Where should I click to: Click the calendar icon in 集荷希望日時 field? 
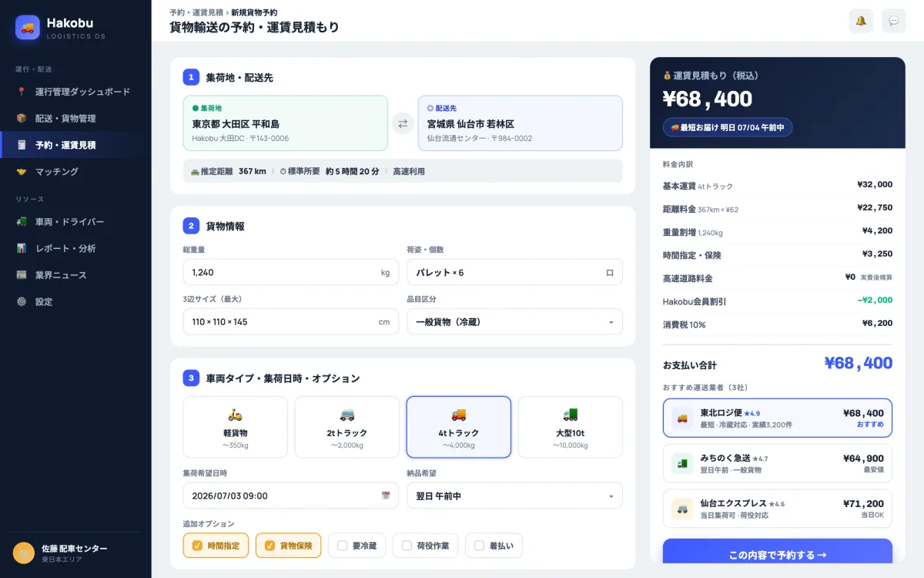coord(386,496)
